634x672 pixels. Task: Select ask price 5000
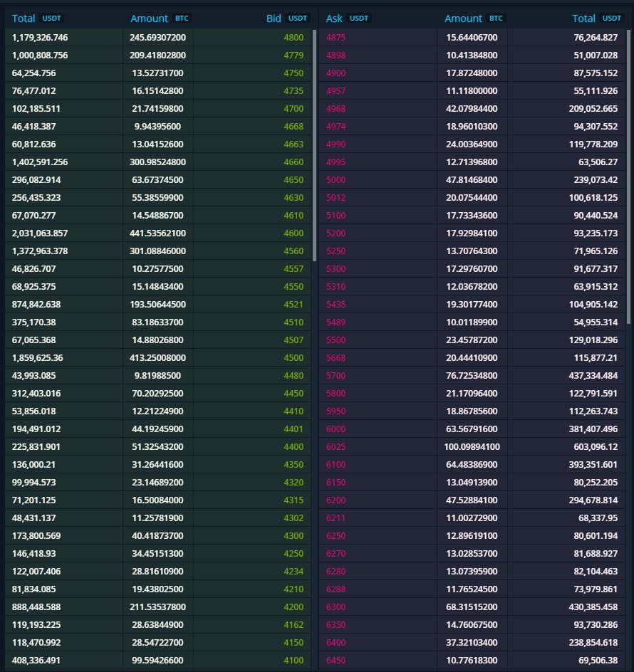click(336, 179)
